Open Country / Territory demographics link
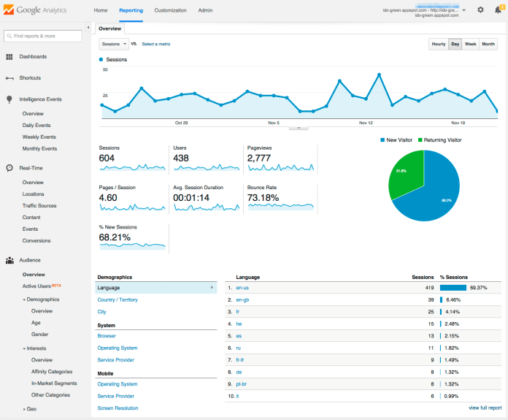508x420 pixels. pos(118,299)
